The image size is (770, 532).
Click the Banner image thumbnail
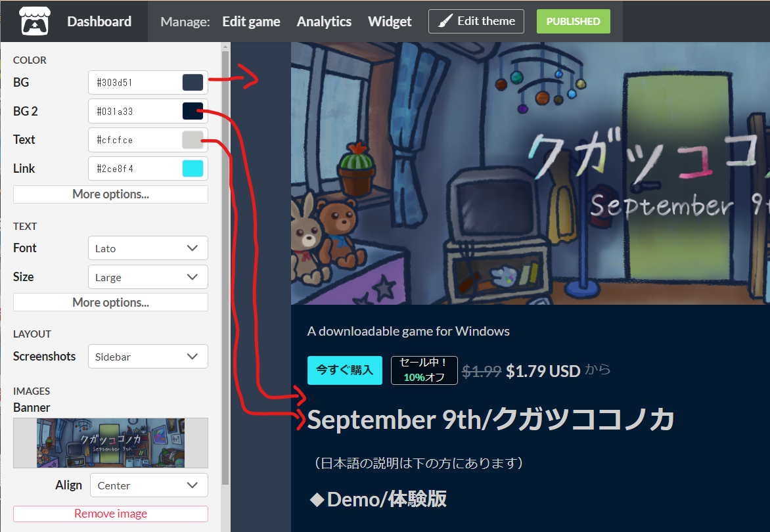click(x=110, y=443)
